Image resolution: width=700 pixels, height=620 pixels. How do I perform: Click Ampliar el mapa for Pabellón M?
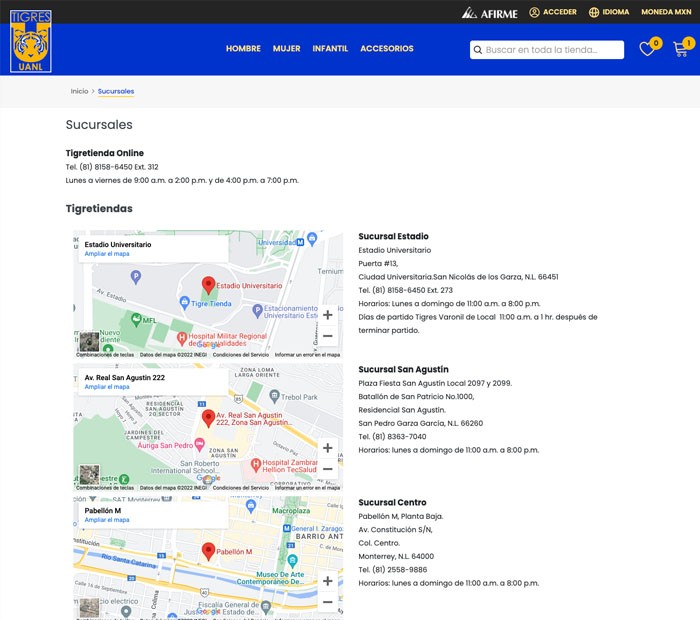click(x=107, y=520)
